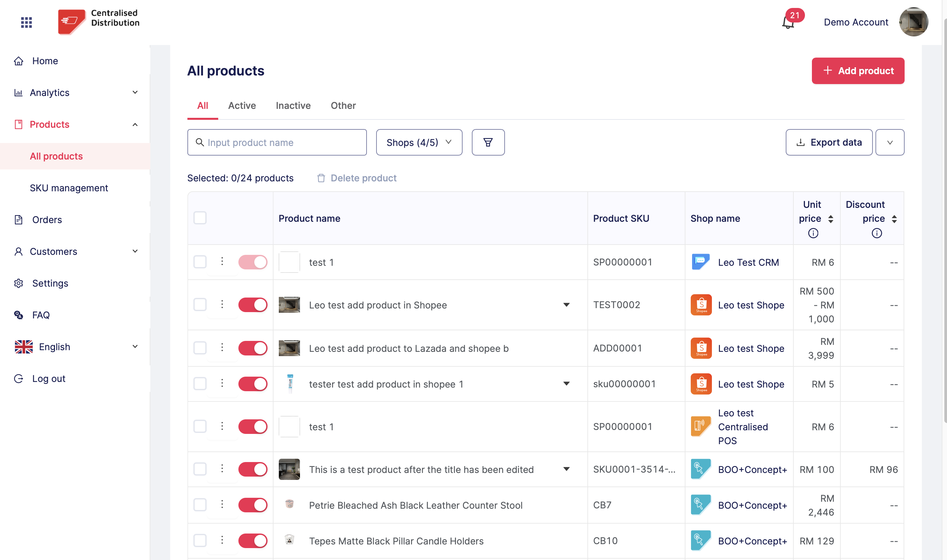Click the Export data button

[x=829, y=142]
